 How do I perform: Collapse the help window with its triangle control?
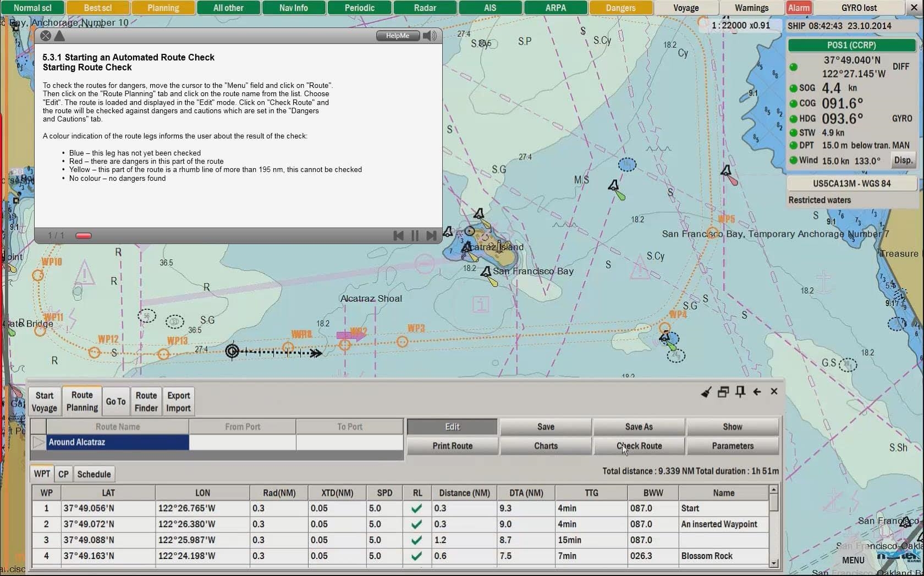click(59, 36)
